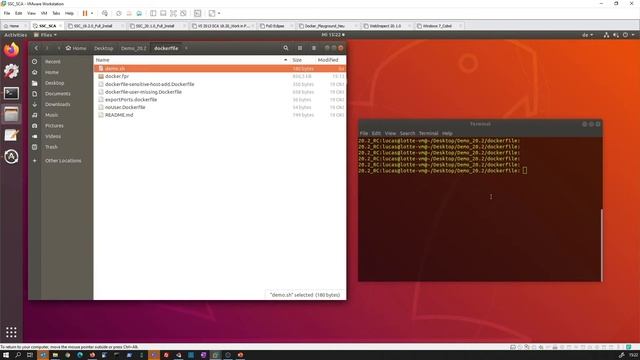This screenshot has width=640, height=360.
Task: Open Firefox from the Ubuntu dock
Action: coord(11,50)
